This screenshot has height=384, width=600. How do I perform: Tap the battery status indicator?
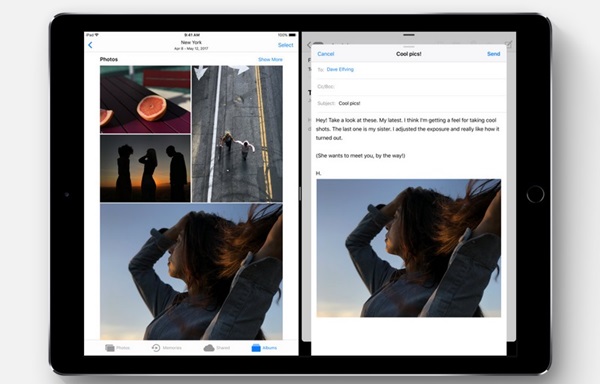pyautogui.click(x=292, y=35)
